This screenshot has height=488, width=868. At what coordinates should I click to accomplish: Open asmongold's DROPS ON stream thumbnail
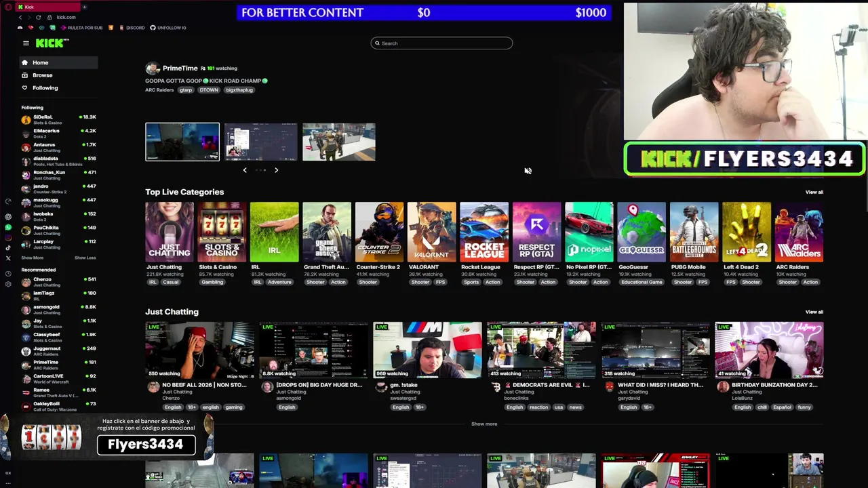click(313, 350)
